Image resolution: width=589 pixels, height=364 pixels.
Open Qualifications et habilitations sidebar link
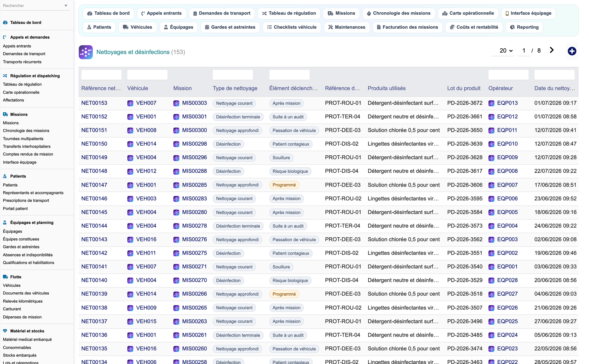pyautogui.click(x=28, y=263)
